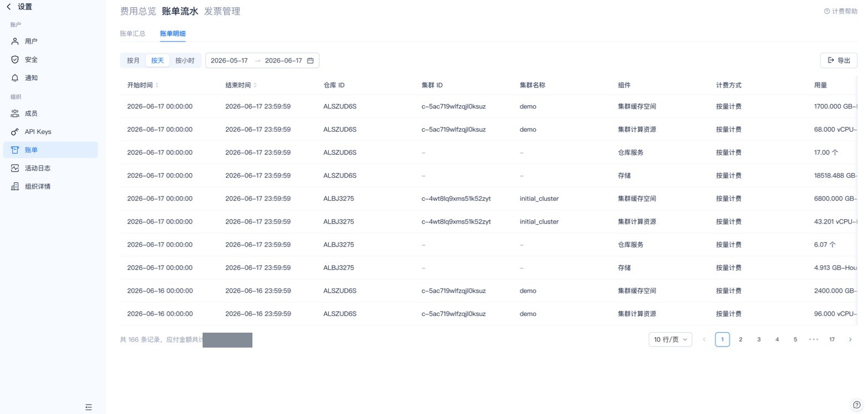Click the 账单 bill icon in sidebar
This screenshot has height=414, width=868.
(x=15, y=150)
